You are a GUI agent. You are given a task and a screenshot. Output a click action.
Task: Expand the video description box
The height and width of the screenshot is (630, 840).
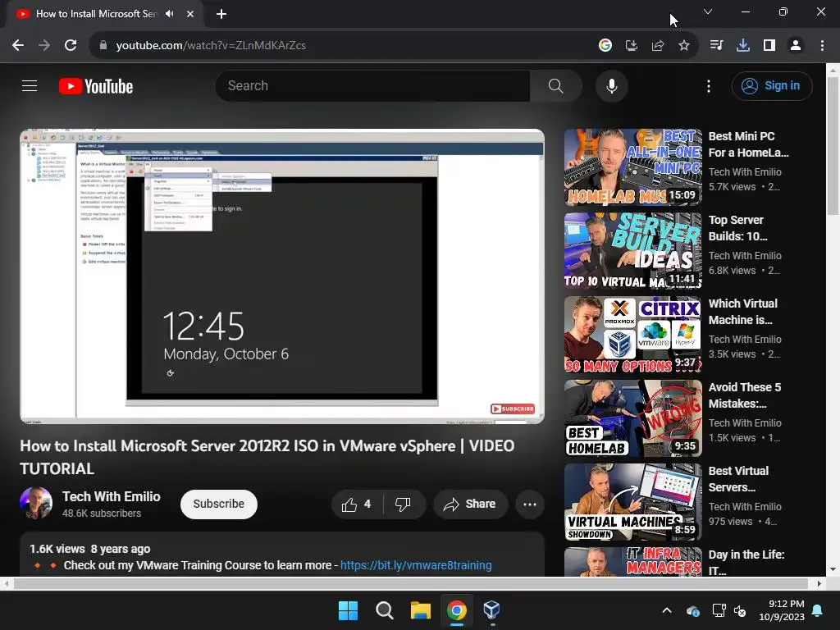pos(282,555)
